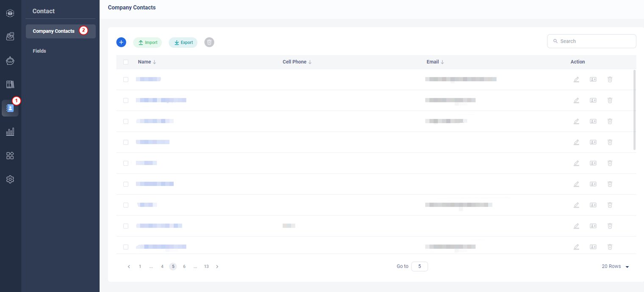Screen dimensions: 644x292
Task: Open contact card icon in second row
Action: 593,100
